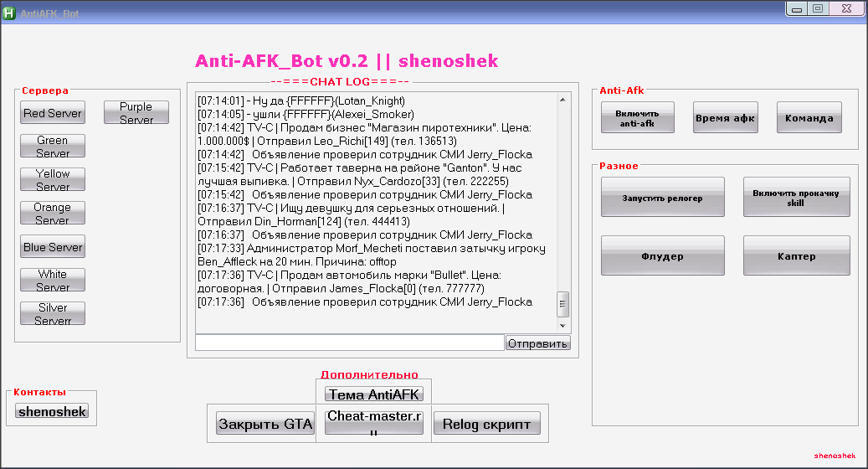
Task: Enable anti-afk with Включить anti-afk button
Action: [x=637, y=118]
